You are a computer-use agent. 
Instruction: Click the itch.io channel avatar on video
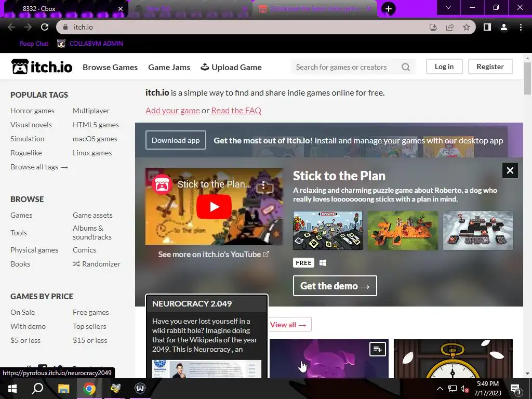click(162, 184)
